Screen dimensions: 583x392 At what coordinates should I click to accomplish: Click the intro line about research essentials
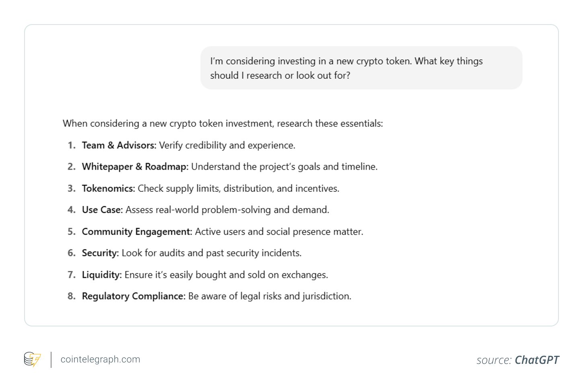pyautogui.click(x=222, y=123)
